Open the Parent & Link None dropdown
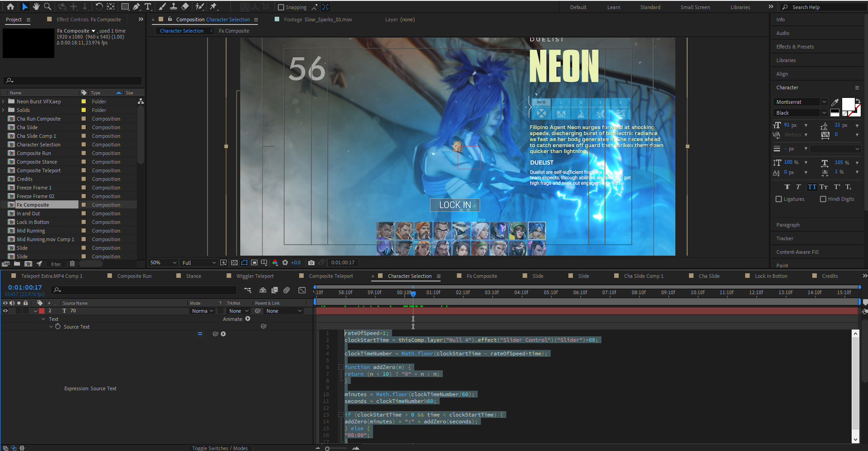 [x=284, y=311]
